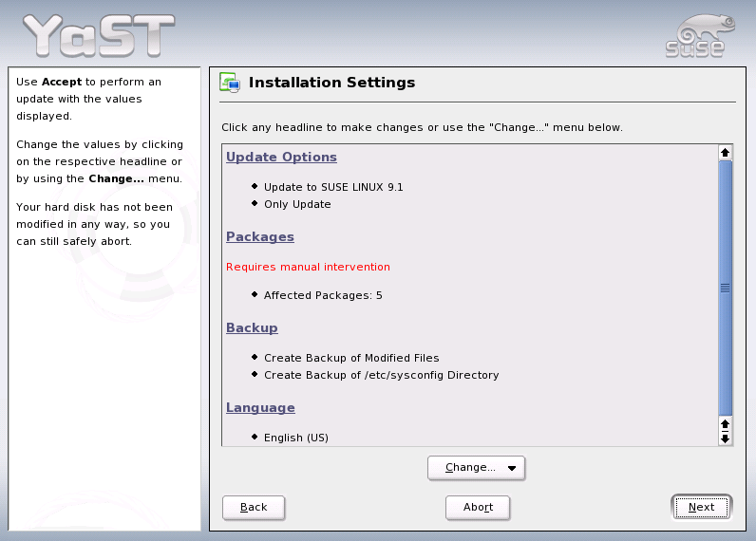Click the "Update to SUSE LINUX 9.1" item
This screenshot has width=756, height=541.
(x=333, y=188)
